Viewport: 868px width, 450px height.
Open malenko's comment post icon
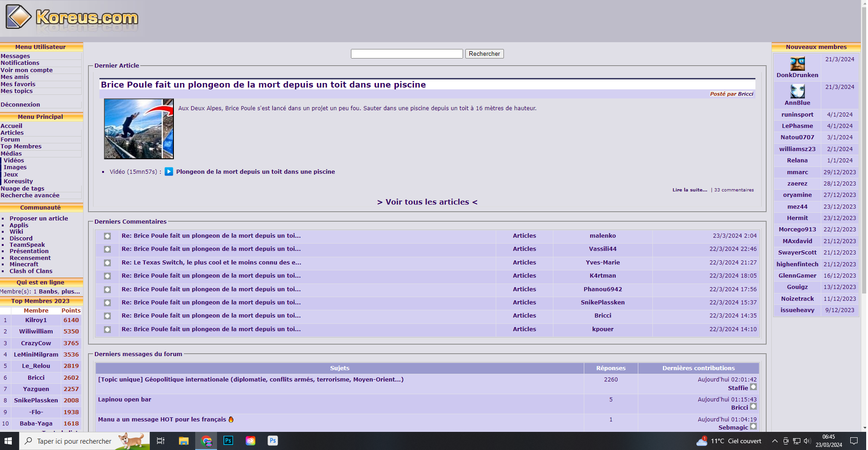pos(107,236)
